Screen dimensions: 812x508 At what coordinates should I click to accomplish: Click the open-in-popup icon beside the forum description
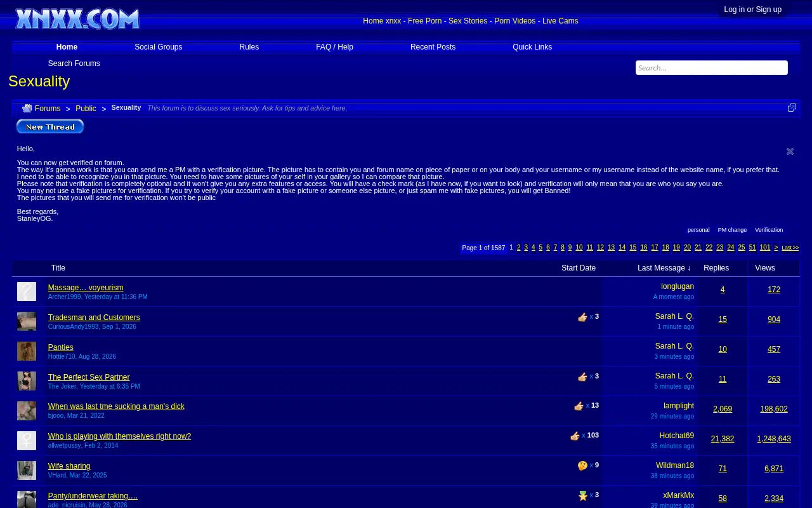(792, 108)
